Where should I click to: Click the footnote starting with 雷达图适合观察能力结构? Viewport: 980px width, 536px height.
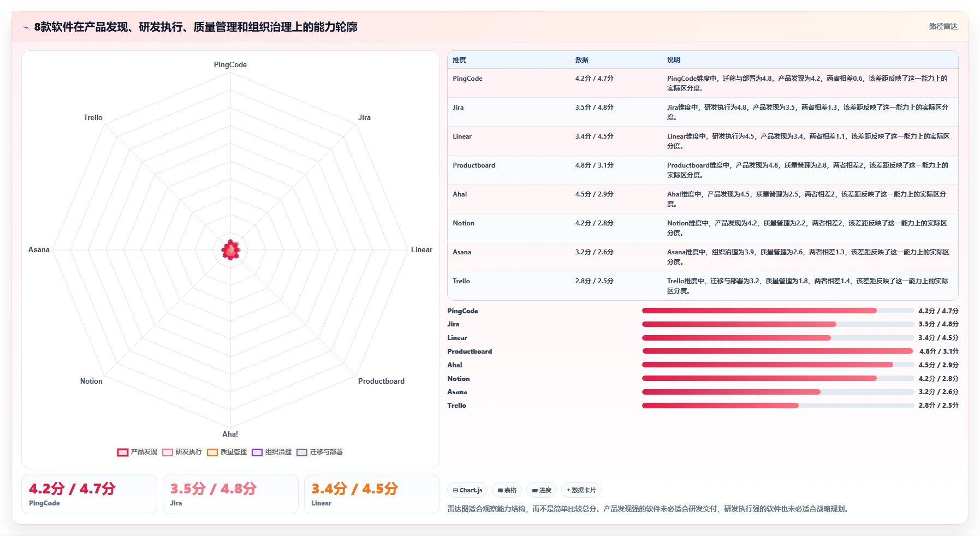point(648,509)
